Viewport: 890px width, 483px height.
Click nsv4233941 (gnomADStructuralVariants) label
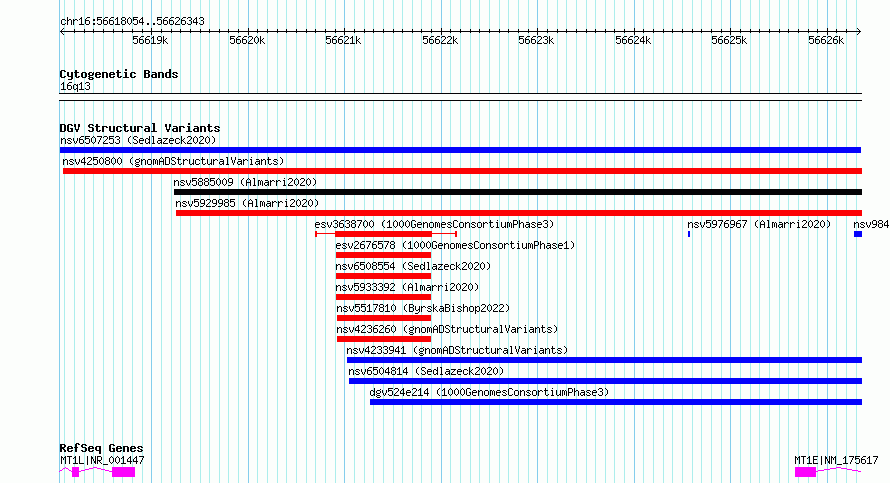457,350
